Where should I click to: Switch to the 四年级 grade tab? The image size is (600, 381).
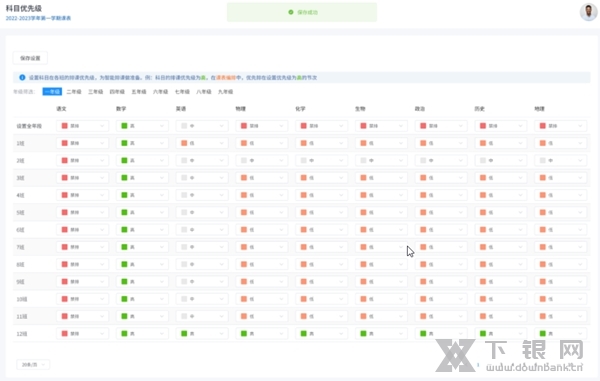tap(117, 92)
